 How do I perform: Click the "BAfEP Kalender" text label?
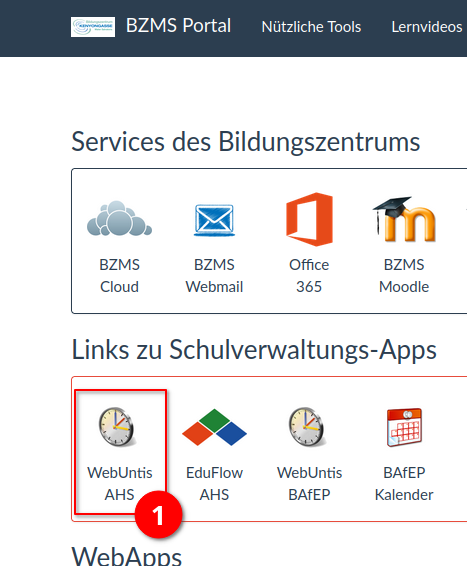click(x=404, y=484)
